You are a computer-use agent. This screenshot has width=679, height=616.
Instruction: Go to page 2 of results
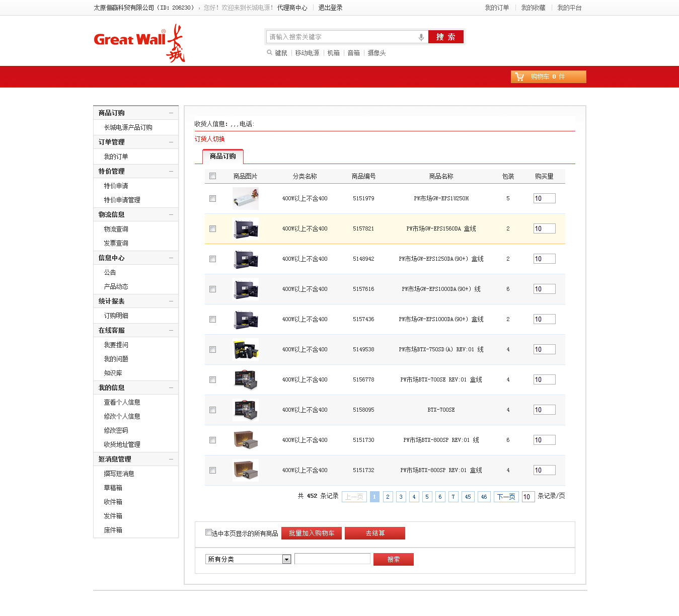pos(388,497)
